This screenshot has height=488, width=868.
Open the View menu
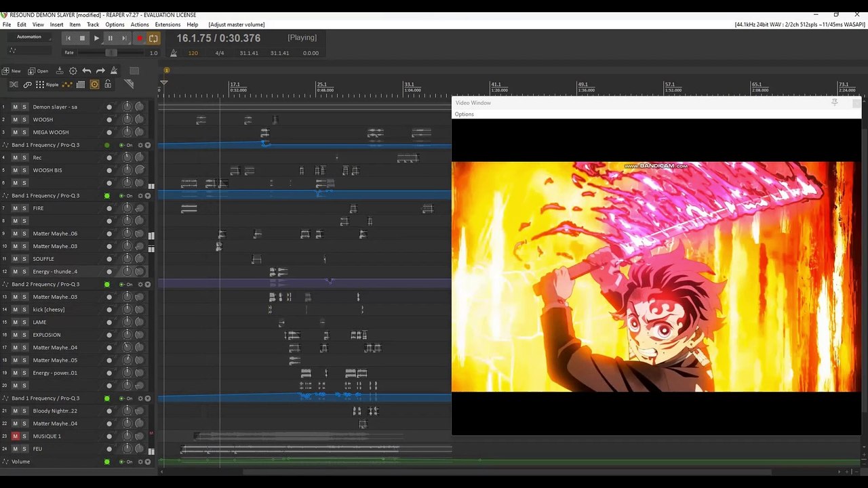click(38, 24)
